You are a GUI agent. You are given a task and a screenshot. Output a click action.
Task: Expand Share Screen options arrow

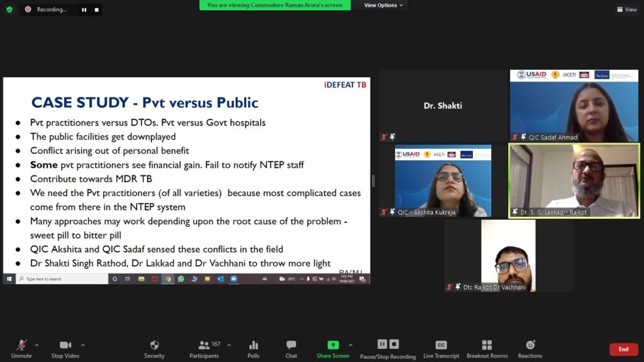point(350,345)
